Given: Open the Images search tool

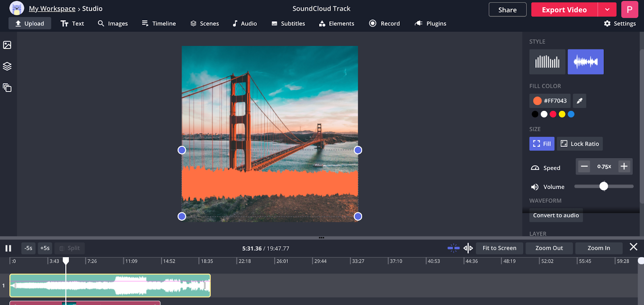Looking at the screenshot, I should tap(113, 24).
